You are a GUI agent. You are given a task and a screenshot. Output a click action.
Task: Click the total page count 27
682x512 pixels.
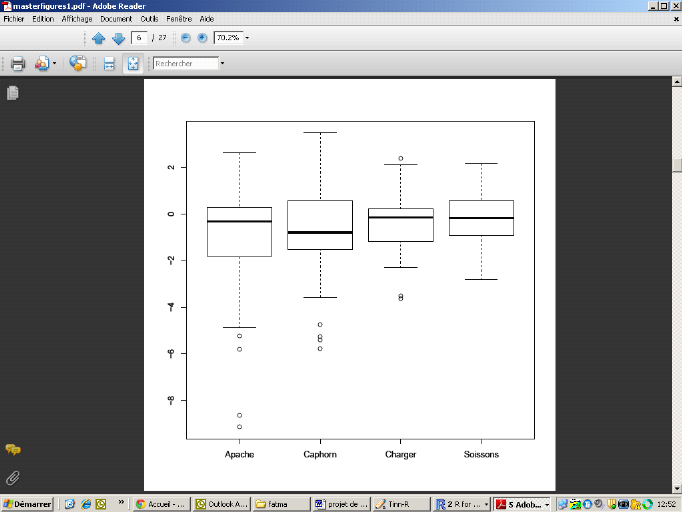162,38
